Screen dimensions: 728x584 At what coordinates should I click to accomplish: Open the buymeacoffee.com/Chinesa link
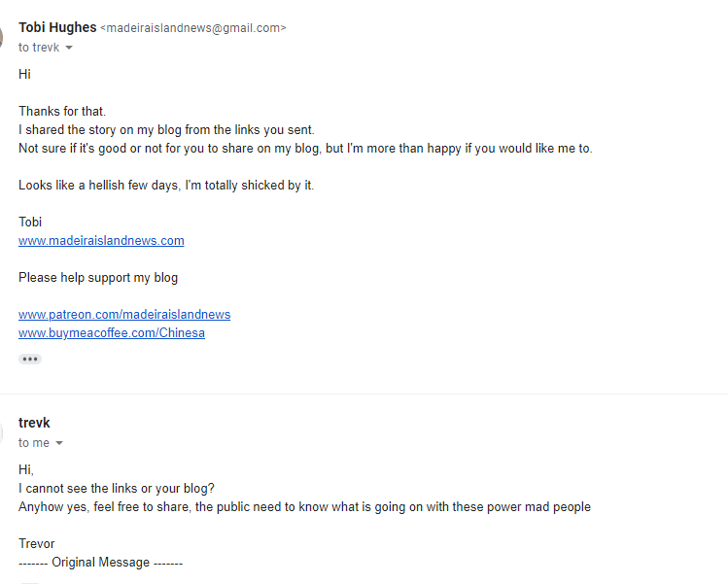[x=112, y=333]
